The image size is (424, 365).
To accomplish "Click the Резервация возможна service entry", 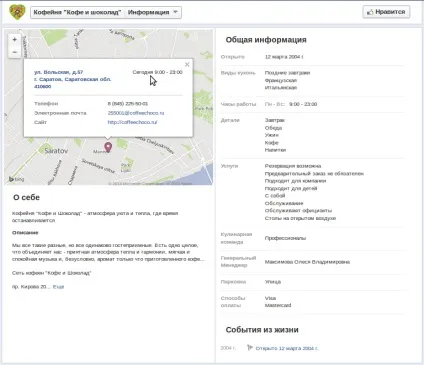I will (293, 166).
